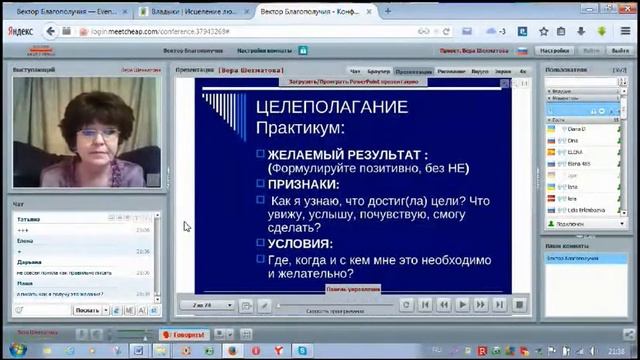The width and height of the screenshot is (640, 360).
Task: Click the user search field in users panel
Action: click(582, 82)
